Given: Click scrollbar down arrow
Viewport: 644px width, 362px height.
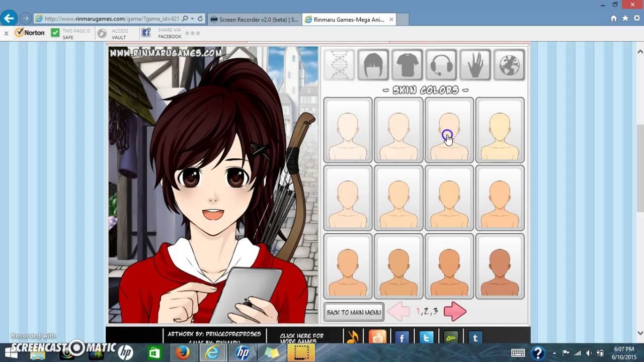Looking at the screenshot, I should [640, 333].
